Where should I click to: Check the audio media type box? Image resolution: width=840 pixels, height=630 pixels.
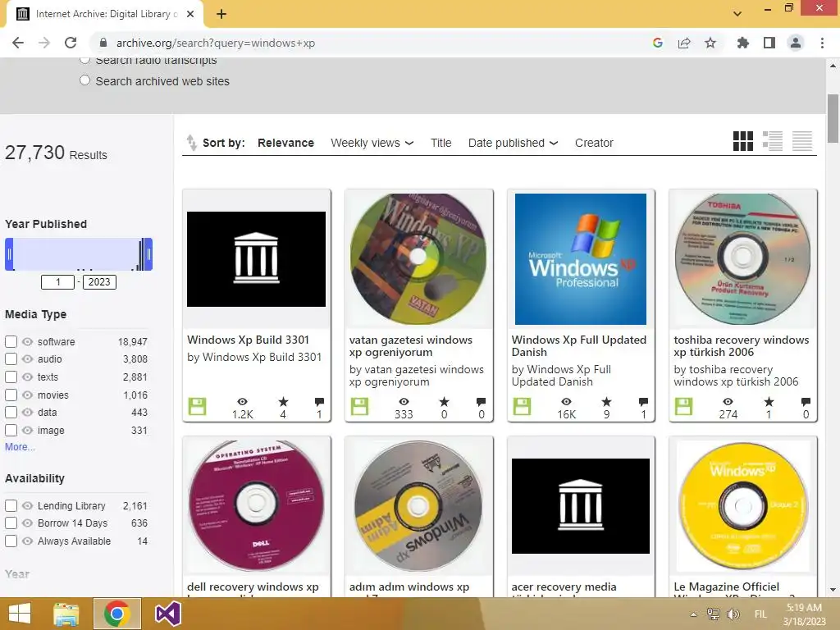(x=11, y=359)
